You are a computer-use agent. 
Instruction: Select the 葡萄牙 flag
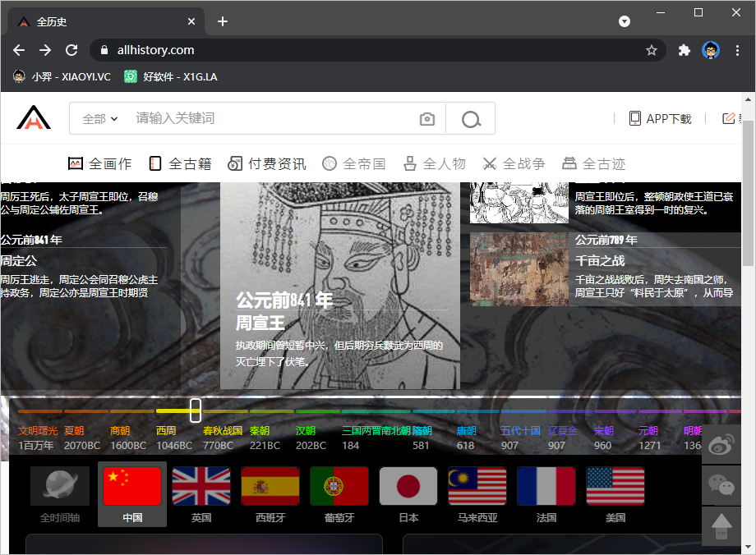click(x=339, y=486)
